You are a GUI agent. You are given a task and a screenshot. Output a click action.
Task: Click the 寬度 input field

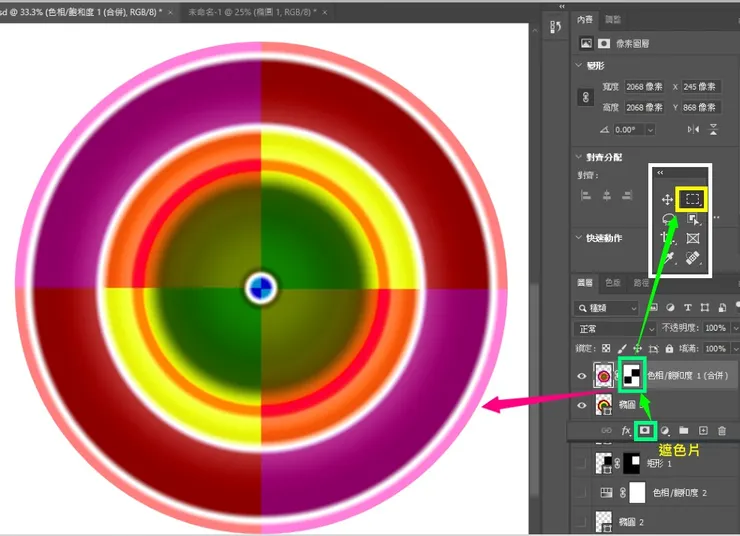646,86
